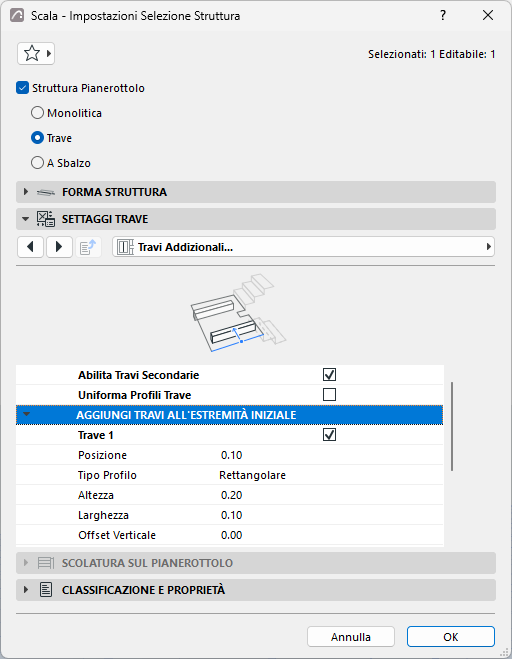Collapse the SETTAGGI TRAVE panel
The height and width of the screenshot is (659, 512).
(26, 219)
